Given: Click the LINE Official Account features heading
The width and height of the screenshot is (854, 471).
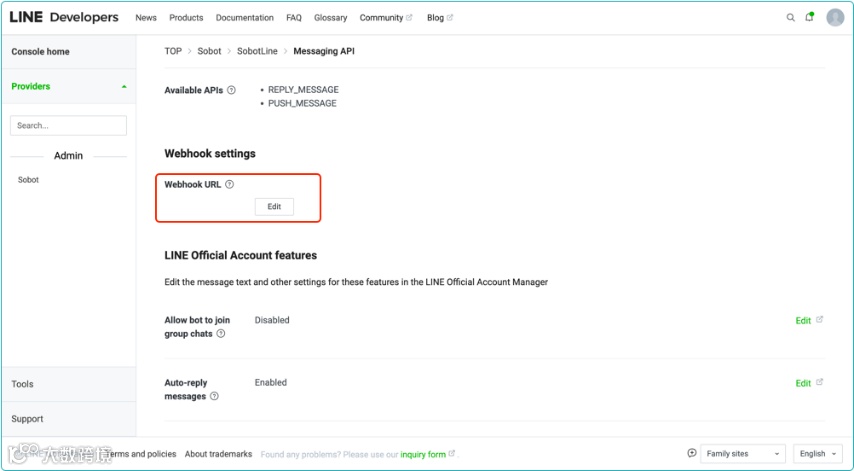Looking at the screenshot, I should pyautogui.click(x=241, y=255).
